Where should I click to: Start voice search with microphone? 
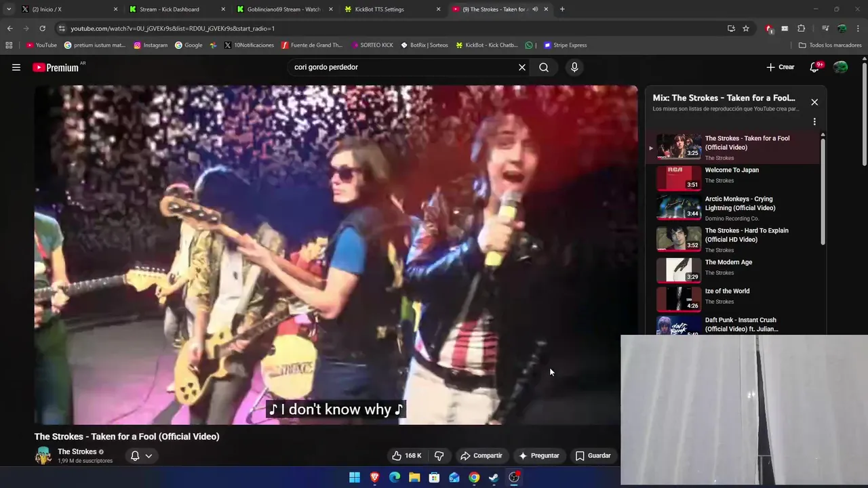574,67
